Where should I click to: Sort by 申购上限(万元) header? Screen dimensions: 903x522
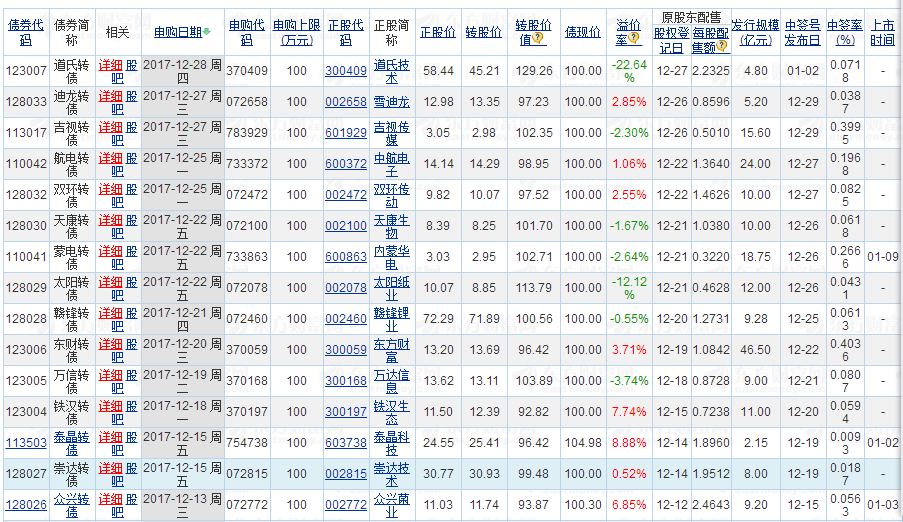click(297, 32)
